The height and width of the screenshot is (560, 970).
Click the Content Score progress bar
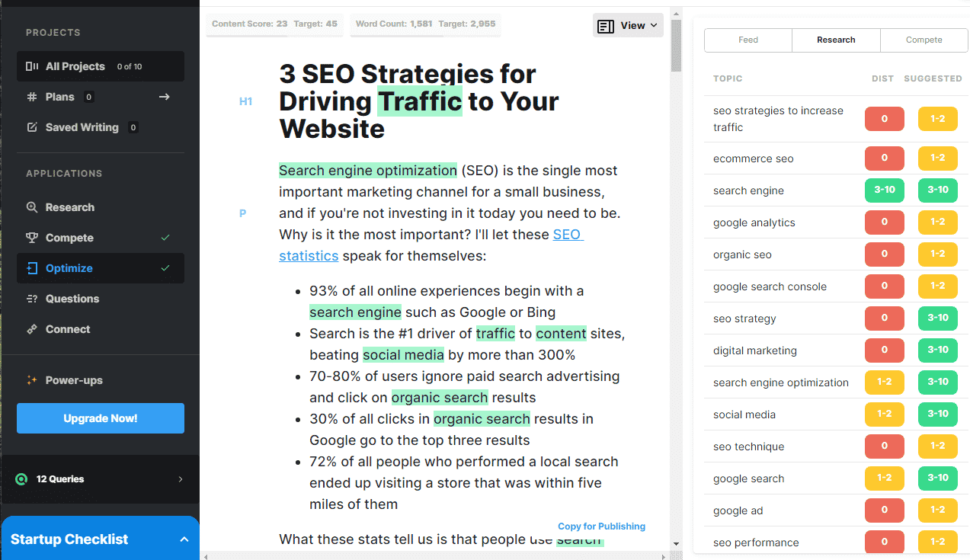[274, 35]
